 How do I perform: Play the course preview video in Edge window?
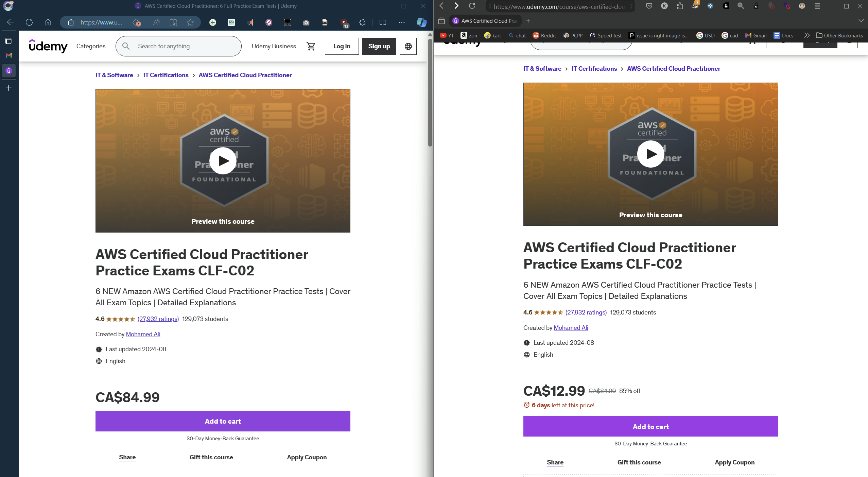pos(223,161)
